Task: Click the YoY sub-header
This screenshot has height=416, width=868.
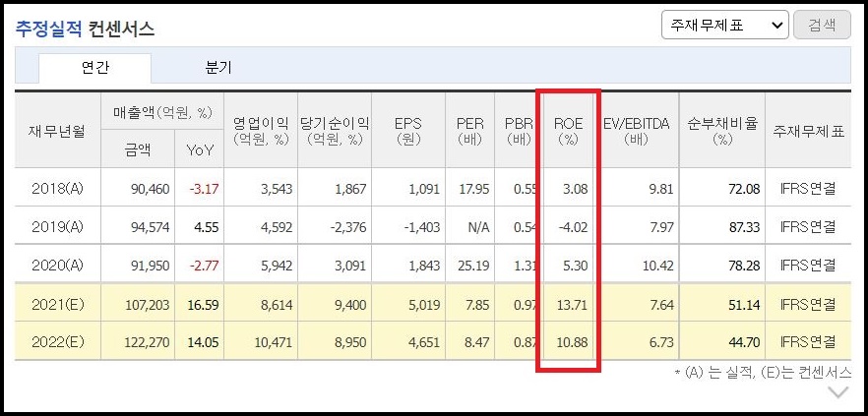Action: (x=200, y=149)
